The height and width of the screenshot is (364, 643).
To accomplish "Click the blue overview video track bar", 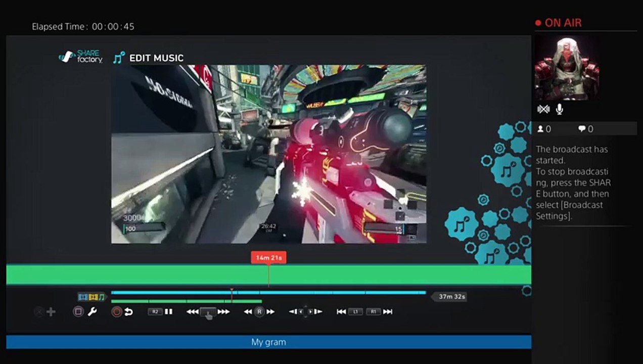I will (268, 293).
